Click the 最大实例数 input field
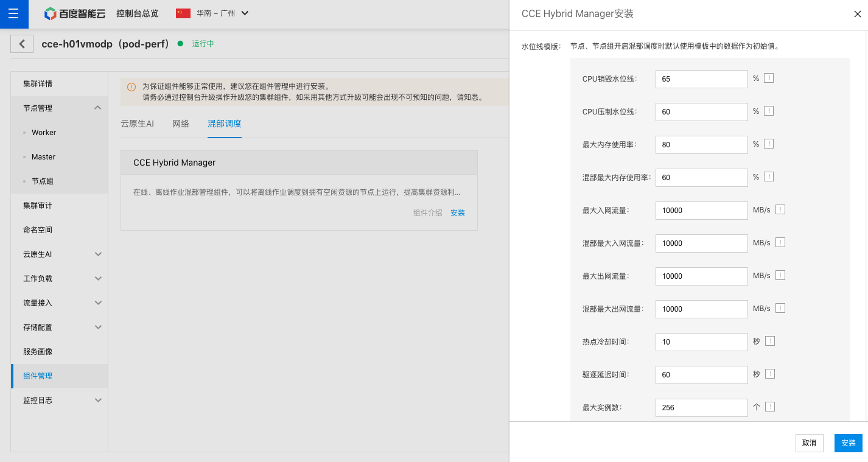Viewport: 868px width, 462px height. pyautogui.click(x=702, y=407)
